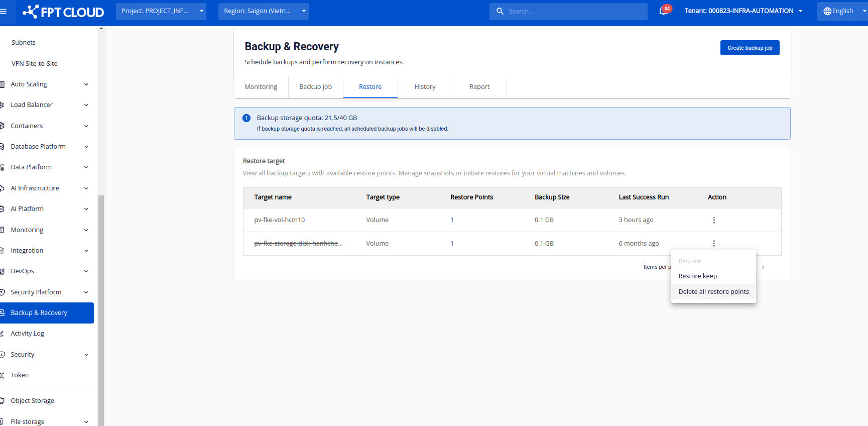This screenshot has width=868, height=426.
Task: Choose Restore keep from context menu
Action: tap(698, 276)
